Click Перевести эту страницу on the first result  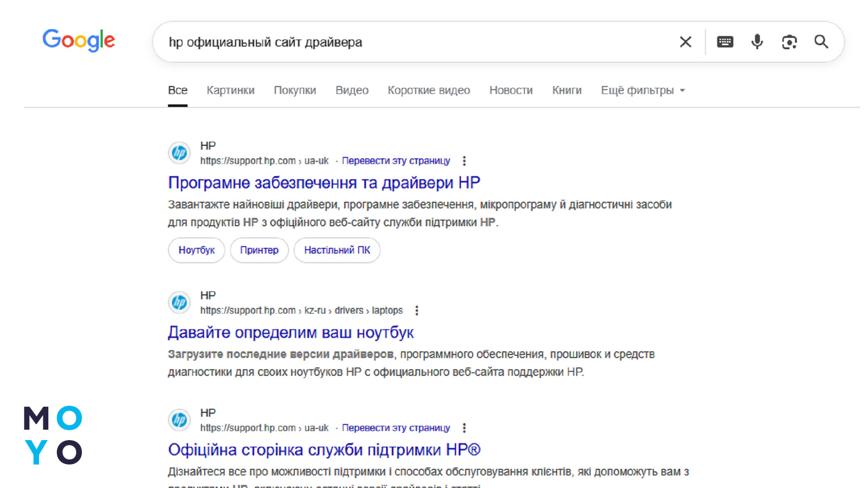[x=396, y=161]
